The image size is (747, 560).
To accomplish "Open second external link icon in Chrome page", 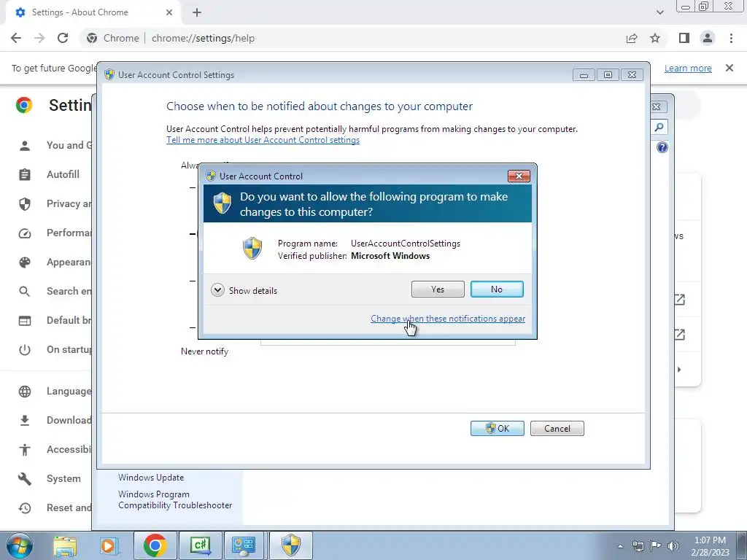I will (679, 335).
